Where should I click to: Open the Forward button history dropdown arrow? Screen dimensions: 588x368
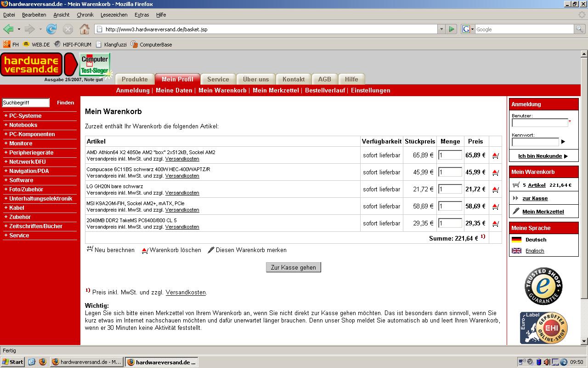(40, 29)
